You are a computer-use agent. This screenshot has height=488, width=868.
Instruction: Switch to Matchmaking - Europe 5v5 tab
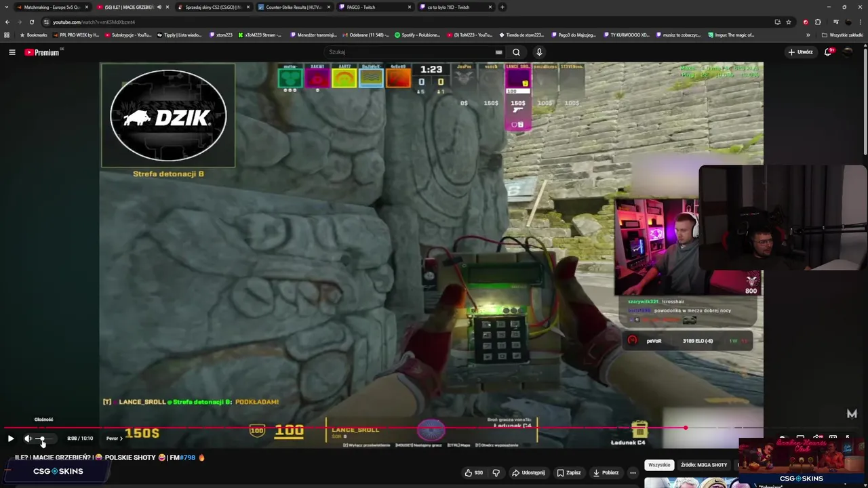(x=52, y=7)
